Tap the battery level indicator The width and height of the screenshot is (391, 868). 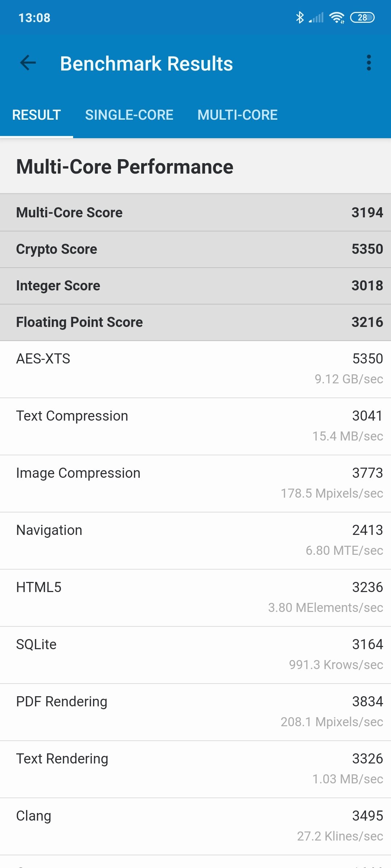(x=362, y=17)
